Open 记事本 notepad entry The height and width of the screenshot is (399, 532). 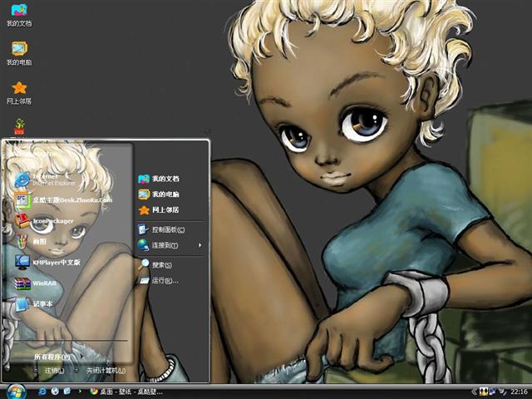[x=34, y=303]
